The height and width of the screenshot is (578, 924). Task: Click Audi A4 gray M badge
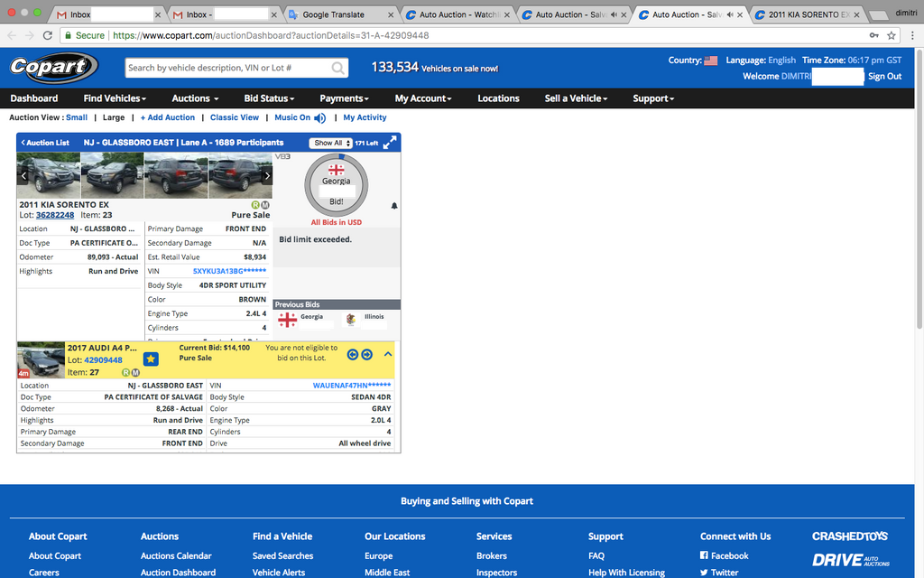(135, 373)
